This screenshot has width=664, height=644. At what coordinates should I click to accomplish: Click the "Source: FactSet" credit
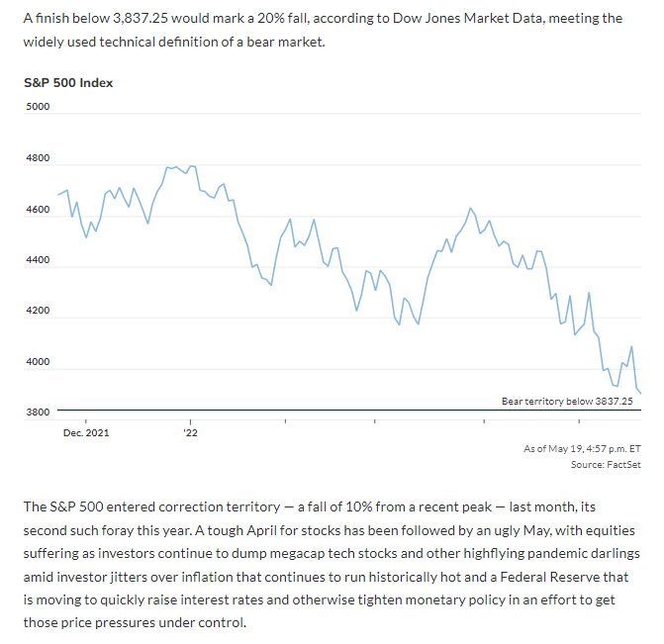coord(606,465)
